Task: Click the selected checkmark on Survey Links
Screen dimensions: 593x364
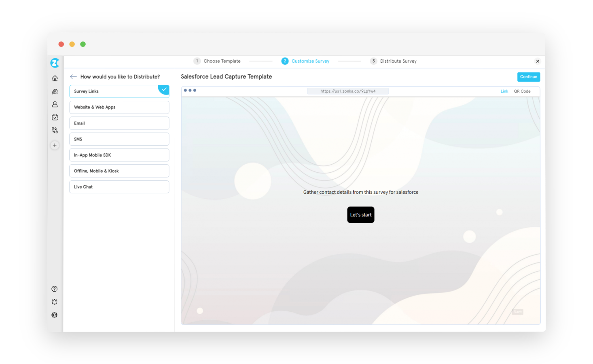Action: (x=164, y=89)
